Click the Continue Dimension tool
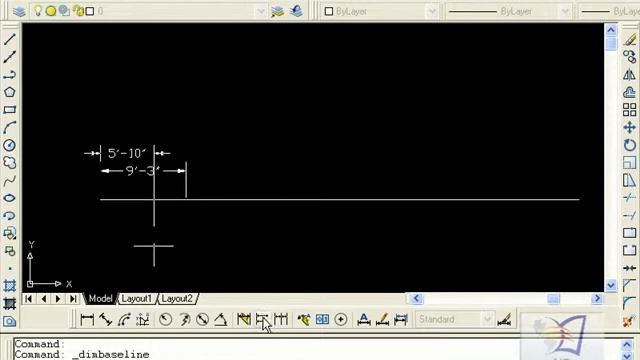The image size is (640, 360). 281,319
